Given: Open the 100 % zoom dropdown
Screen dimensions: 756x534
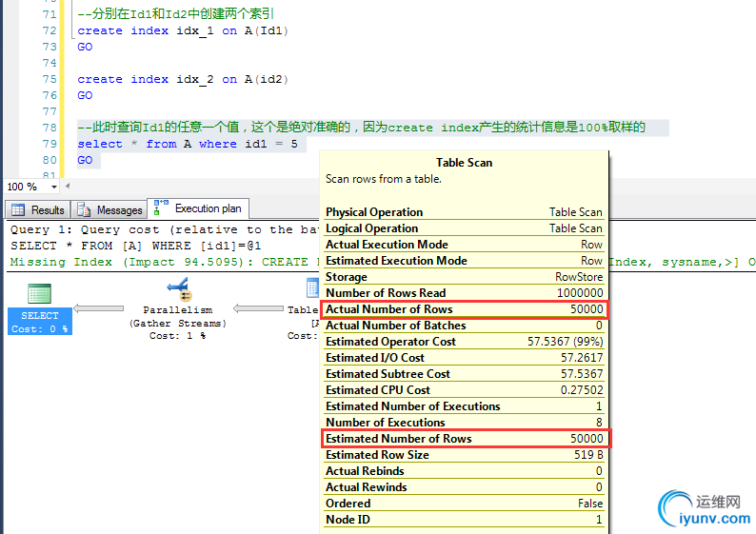Looking at the screenshot, I should coord(53,187).
